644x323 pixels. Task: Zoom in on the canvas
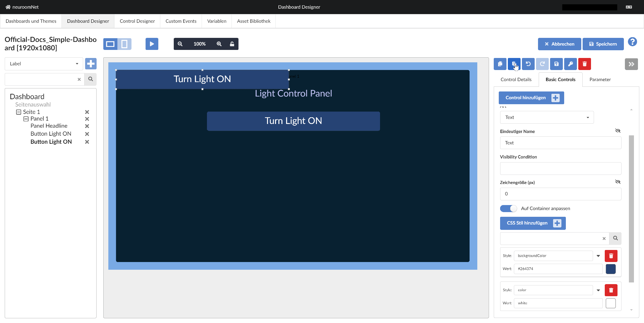coord(219,44)
